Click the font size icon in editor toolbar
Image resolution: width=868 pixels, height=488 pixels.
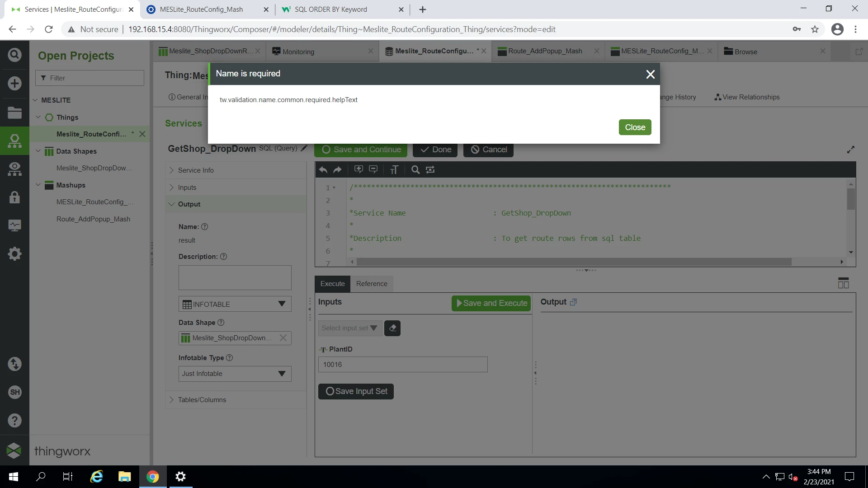coord(394,170)
